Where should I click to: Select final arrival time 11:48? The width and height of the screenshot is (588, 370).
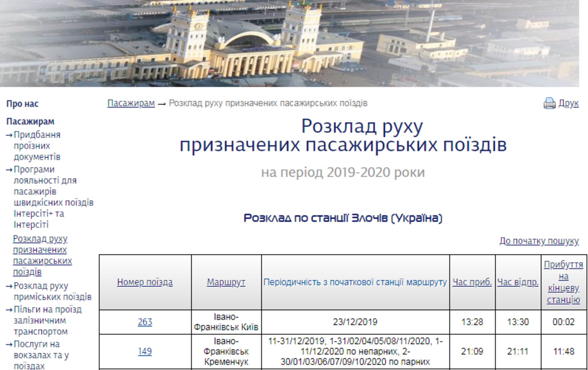point(563,351)
